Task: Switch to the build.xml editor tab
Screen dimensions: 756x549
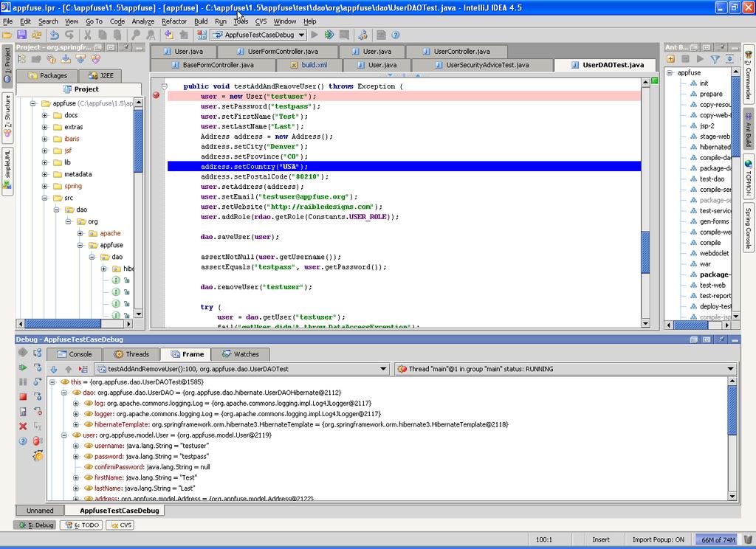Action: point(309,65)
